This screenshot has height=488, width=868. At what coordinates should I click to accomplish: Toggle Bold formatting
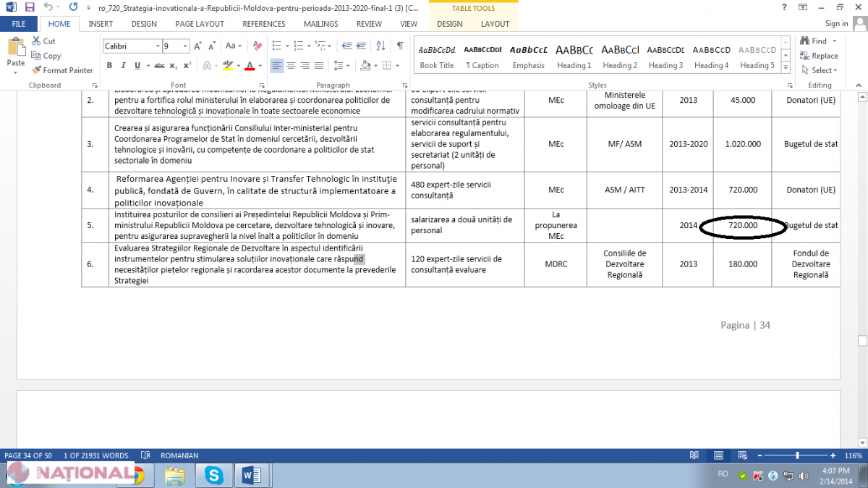[110, 66]
